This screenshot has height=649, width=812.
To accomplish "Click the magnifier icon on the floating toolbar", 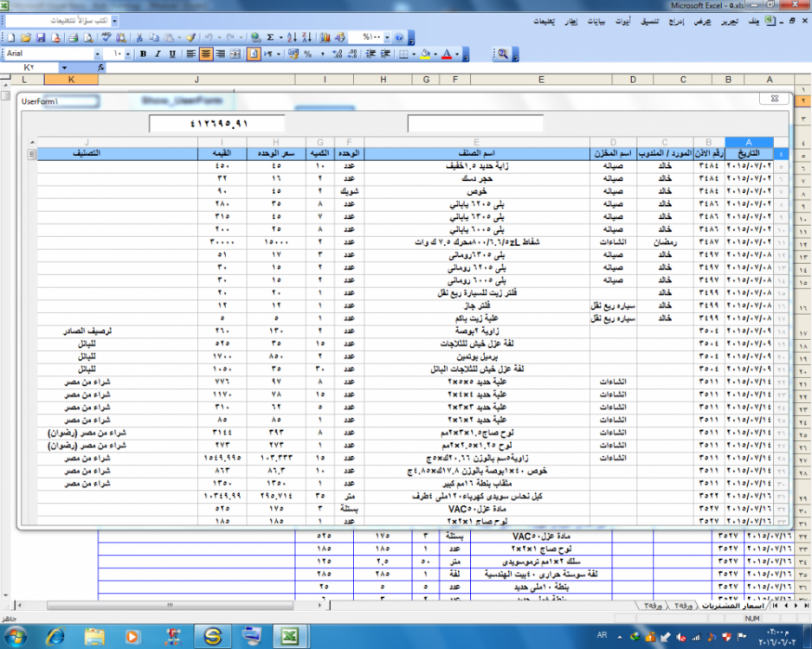I will point(502,54).
